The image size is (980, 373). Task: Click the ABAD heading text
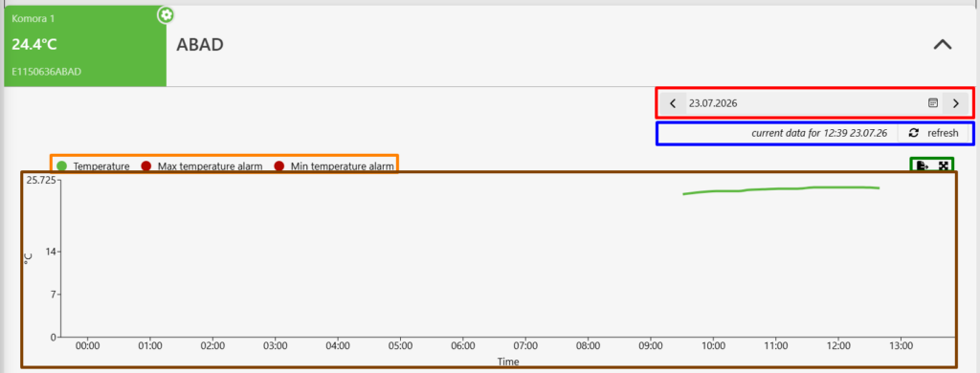(x=200, y=45)
